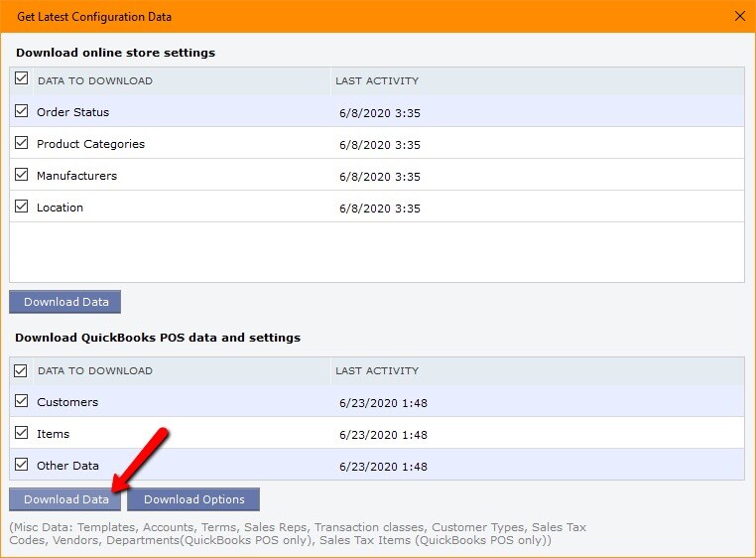This screenshot has width=756, height=558.
Task: Close the Get Latest Configuration Data dialog
Action: [740, 17]
